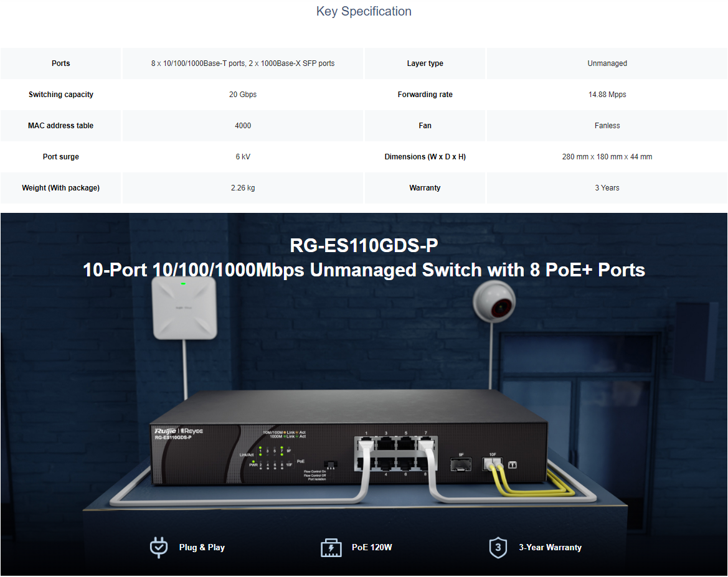This screenshot has width=728, height=577.
Task: Click the Plug & Play feature text
Action: [x=202, y=547]
